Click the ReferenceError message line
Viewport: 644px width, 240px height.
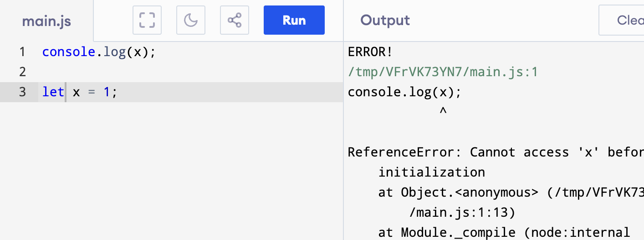(x=496, y=152)
